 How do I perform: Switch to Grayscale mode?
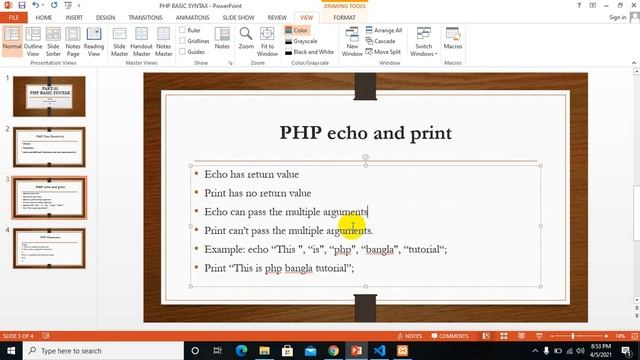click(301, 41)
